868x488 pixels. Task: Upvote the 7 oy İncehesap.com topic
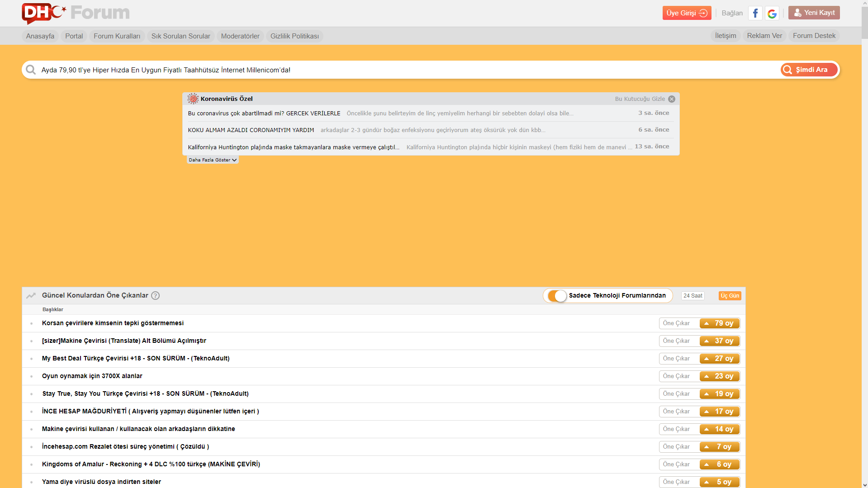719,447
